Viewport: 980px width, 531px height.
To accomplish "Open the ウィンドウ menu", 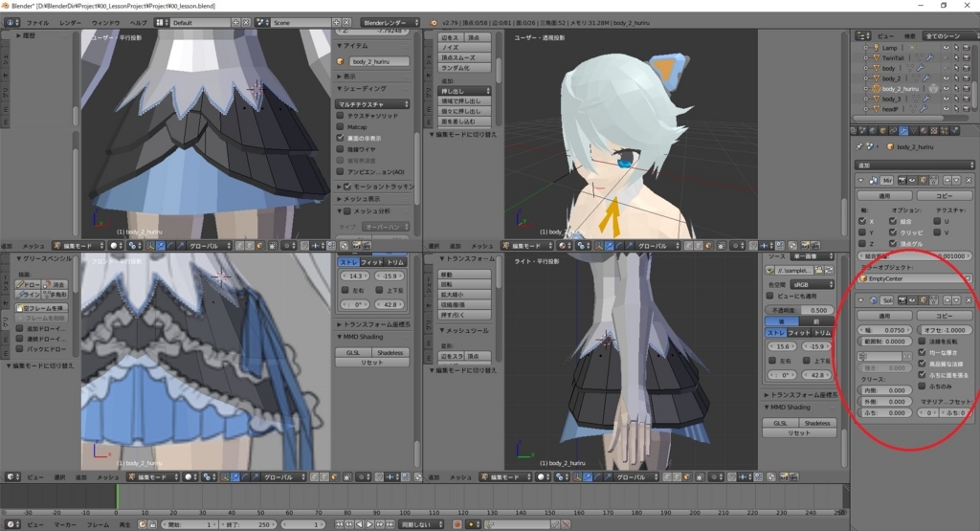I will click(x=105, y=23).
